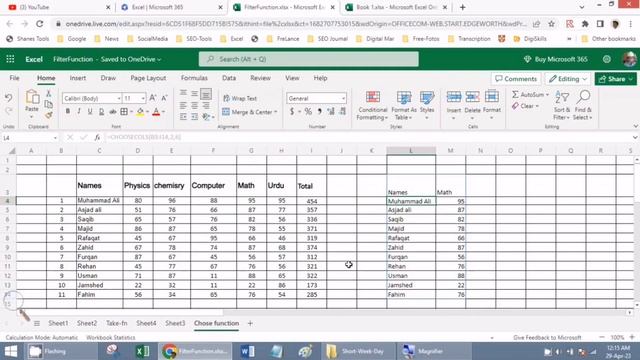Image resolution: width=640 pixels, height=360 pixels.
Task: Open the Sheet1 worksheet tab
Action: coord(58,323)
